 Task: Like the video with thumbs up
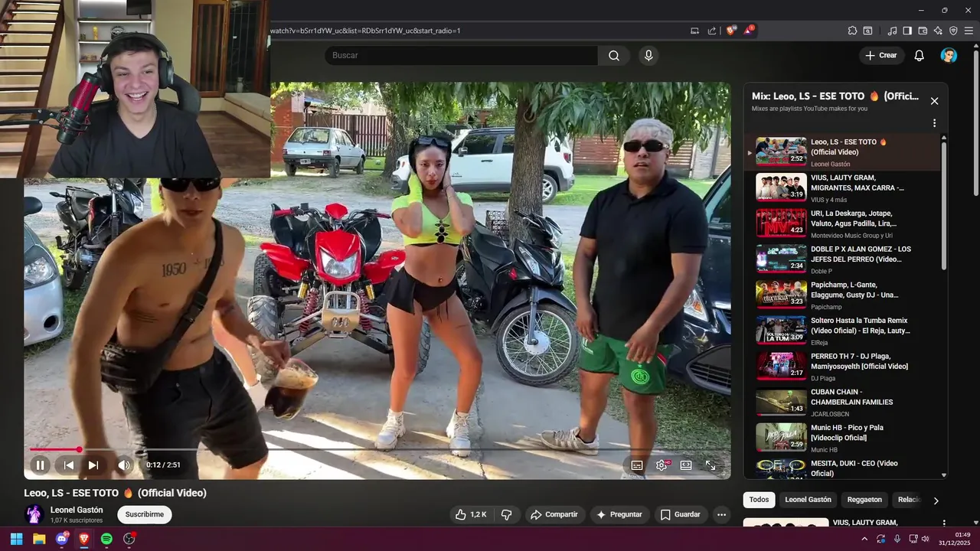[471, 514]
